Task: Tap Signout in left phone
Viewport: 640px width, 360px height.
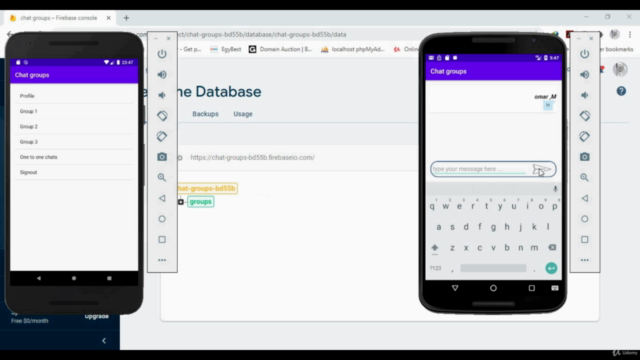Action: click(x=74, y=172)
